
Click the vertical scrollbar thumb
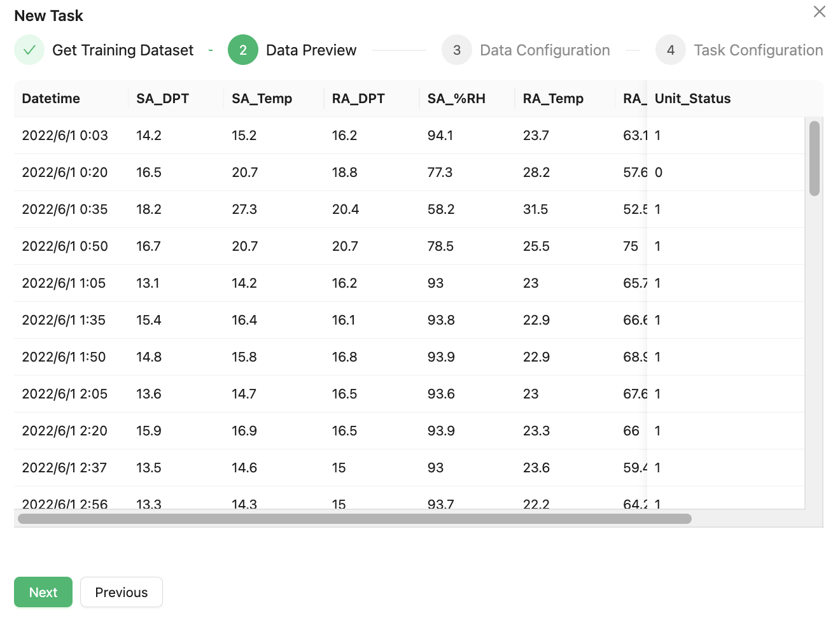(814, 158)
